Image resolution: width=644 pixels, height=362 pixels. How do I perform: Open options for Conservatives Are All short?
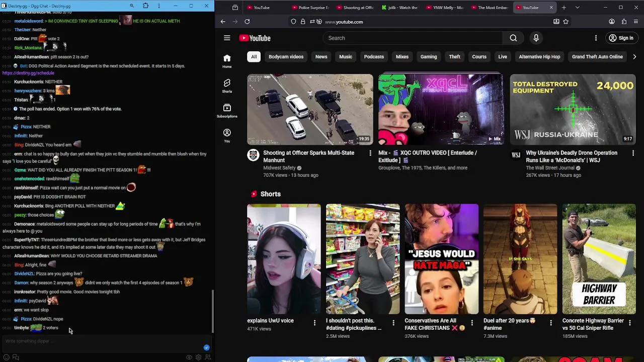[472, 322]
